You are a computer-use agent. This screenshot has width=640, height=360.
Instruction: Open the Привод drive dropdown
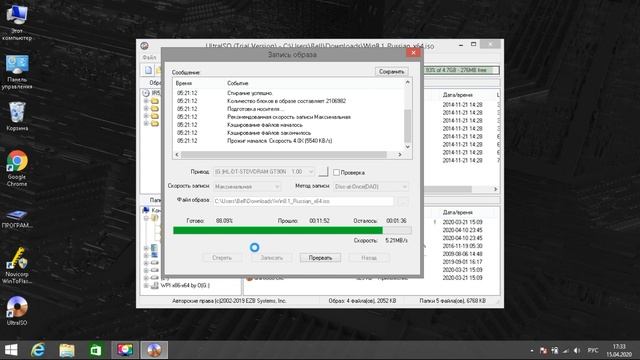[264, 172]
